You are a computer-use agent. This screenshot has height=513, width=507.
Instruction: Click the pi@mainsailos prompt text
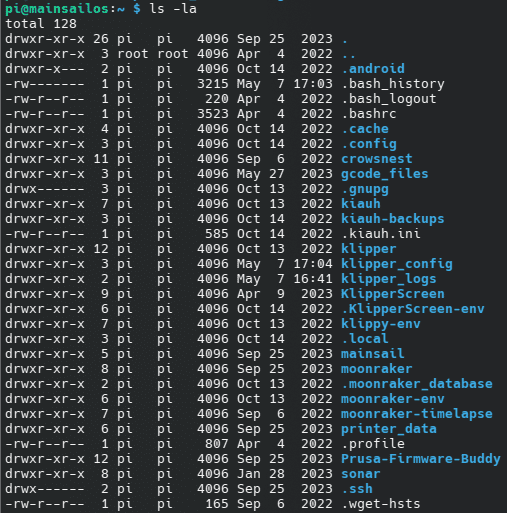click(57, 9)
